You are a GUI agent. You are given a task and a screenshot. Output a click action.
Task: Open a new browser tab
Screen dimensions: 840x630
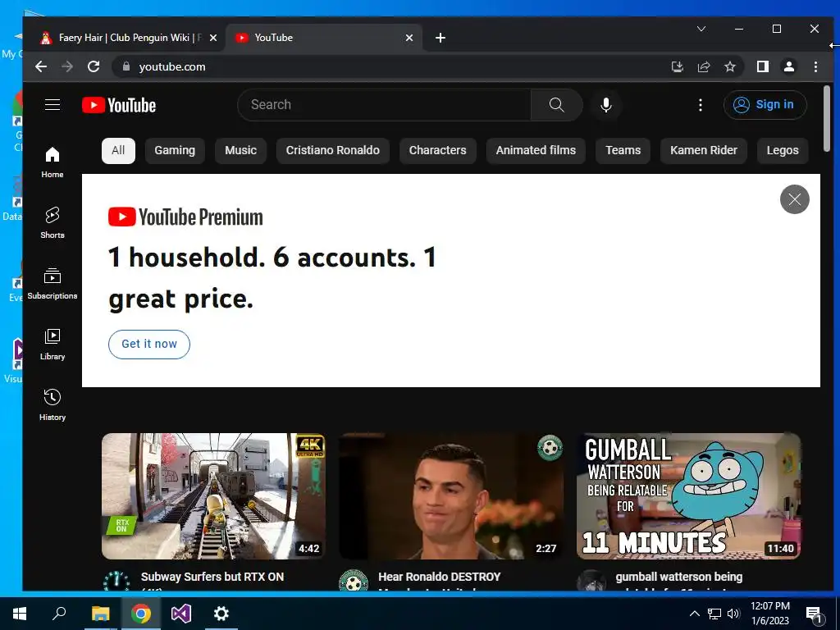[x=441, y=38]
